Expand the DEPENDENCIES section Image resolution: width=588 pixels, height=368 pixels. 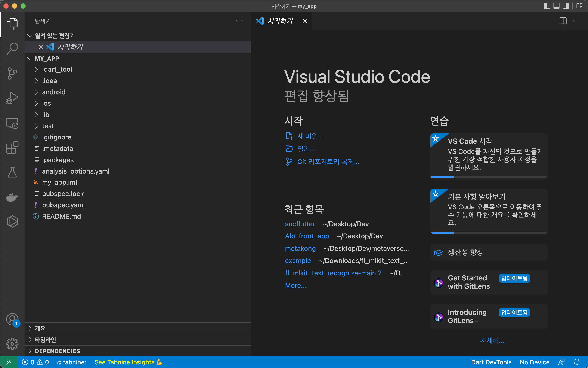pos(138,351)
